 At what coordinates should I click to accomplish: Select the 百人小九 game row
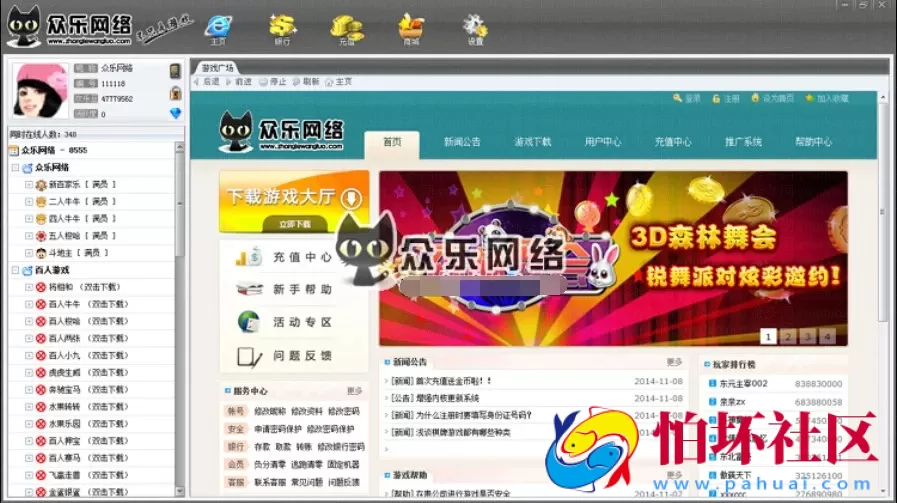tap(92, 355)
